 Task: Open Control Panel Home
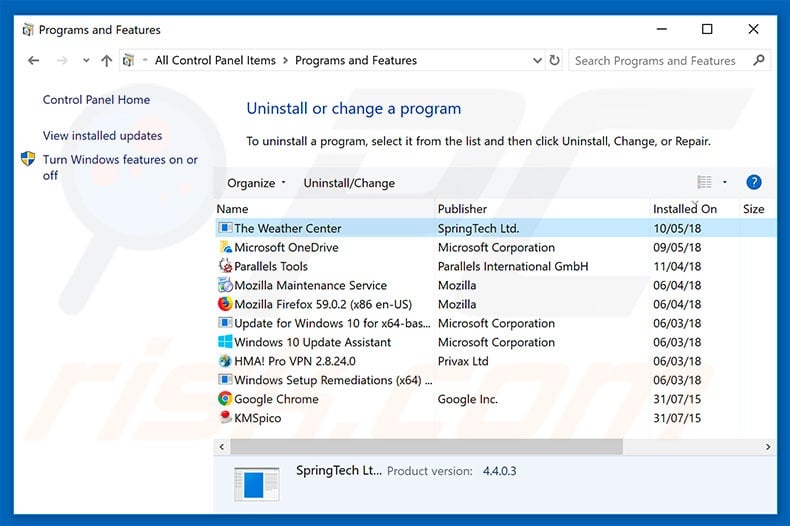pyautogui.click(x=96, y=100)
